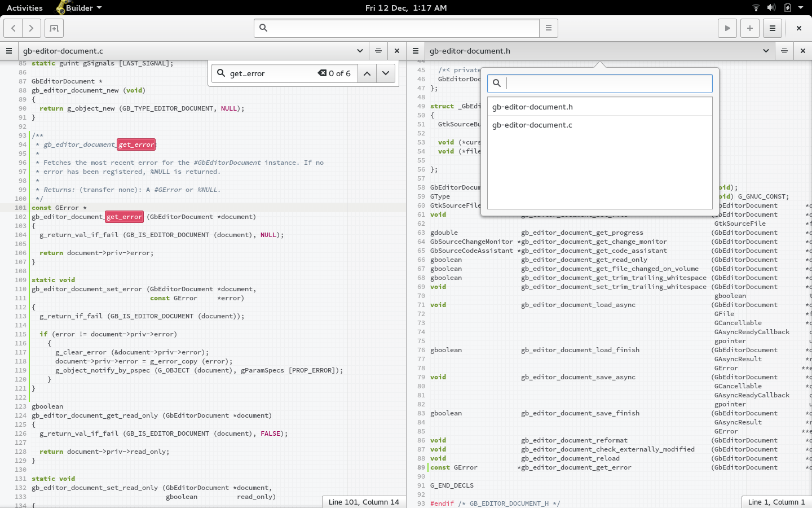The width and height of the screenshot is (812, 508).
Task: Navigate back with the left arrow
Action: [x=13, y=28]
